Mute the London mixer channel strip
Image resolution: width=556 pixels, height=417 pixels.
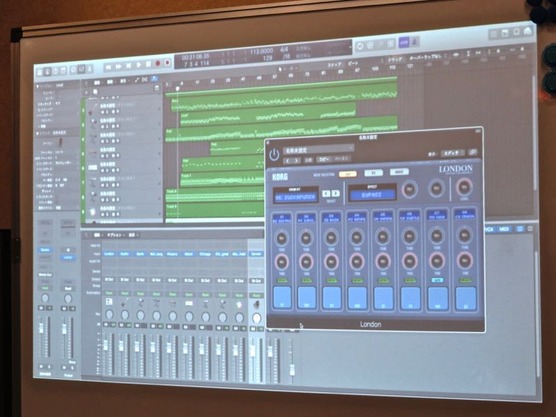(x=105, y=325)
